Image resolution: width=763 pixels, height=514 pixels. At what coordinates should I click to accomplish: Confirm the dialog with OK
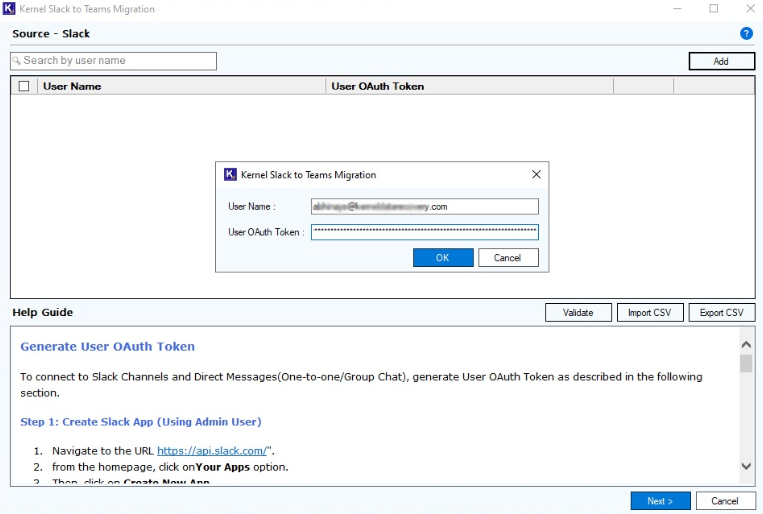pyautogui.click(x=443, y=257)
